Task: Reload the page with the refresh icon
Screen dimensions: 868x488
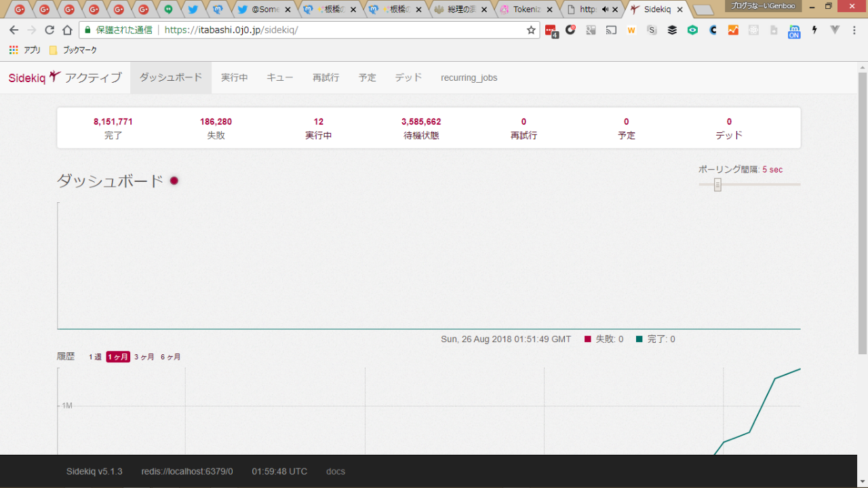Action: pos(50,30)
